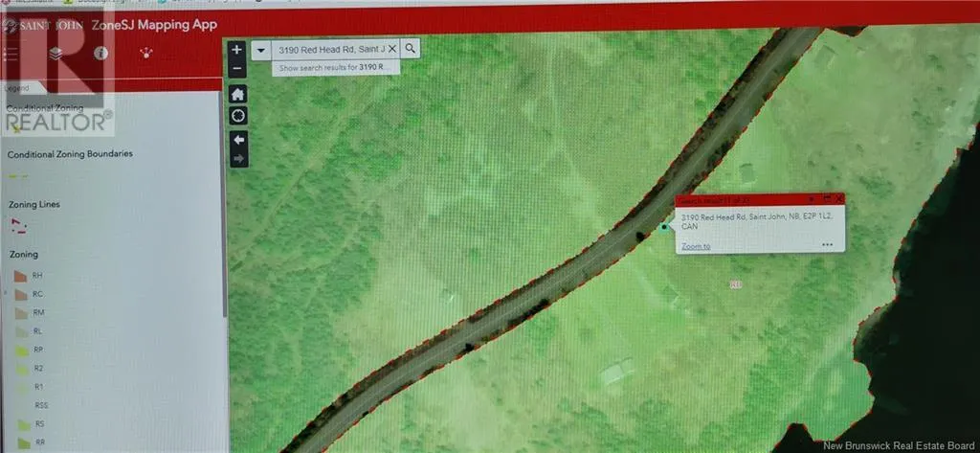Open the network-shaped widget icon in header
The image size is (980, 453).
(146, 54)
